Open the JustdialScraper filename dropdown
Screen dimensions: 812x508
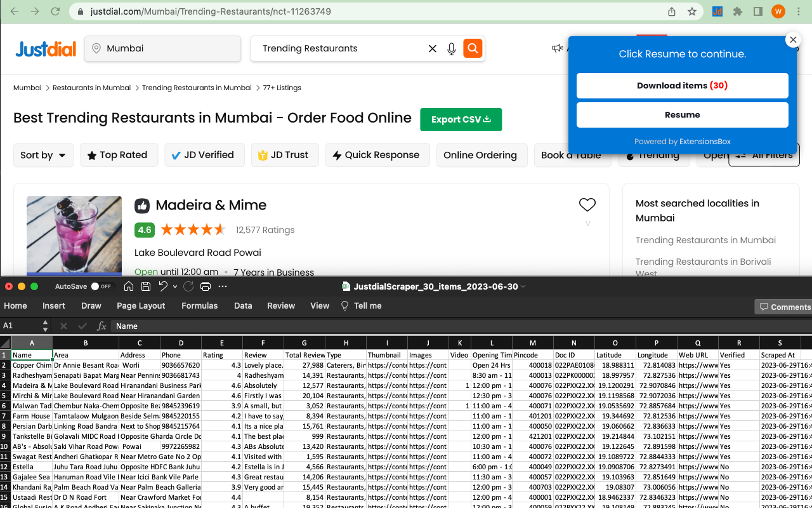521,286
